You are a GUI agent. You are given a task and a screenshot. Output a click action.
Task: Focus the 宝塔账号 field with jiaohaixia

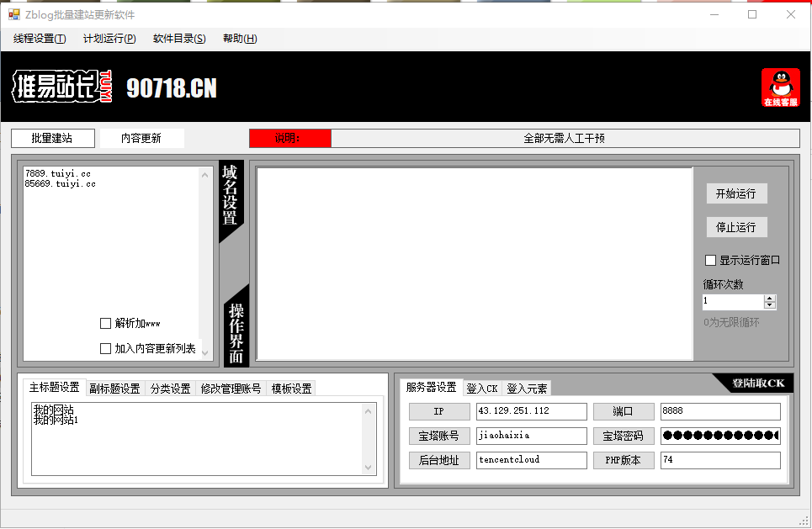coord(531,436)
